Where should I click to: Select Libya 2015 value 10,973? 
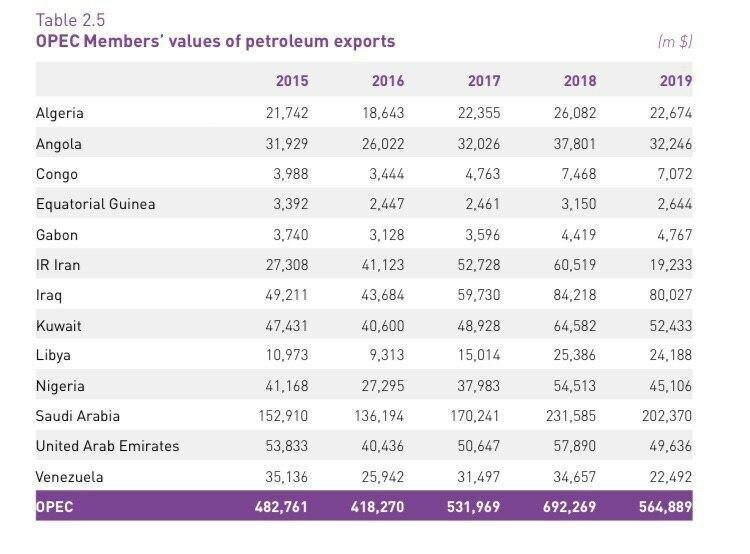287,355
